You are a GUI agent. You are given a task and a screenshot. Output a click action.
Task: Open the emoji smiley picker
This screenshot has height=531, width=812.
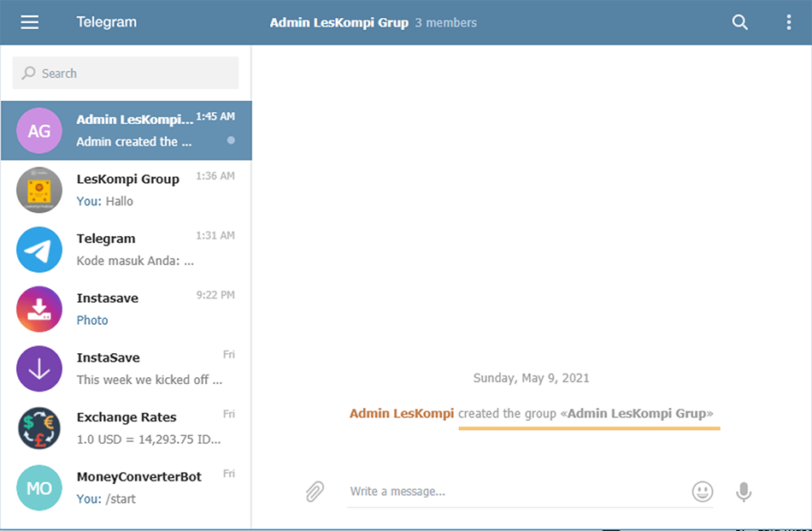[703, 491]
